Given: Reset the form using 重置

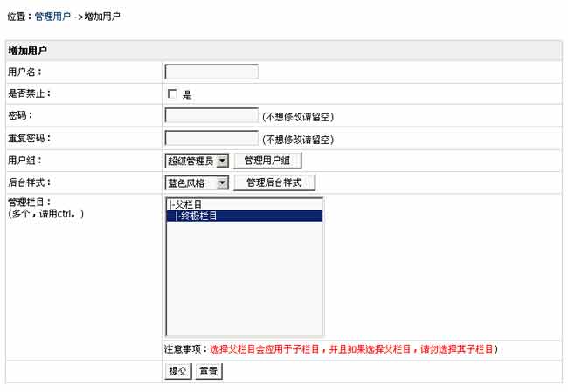Looking at the screenshot, I should (208, 371).
